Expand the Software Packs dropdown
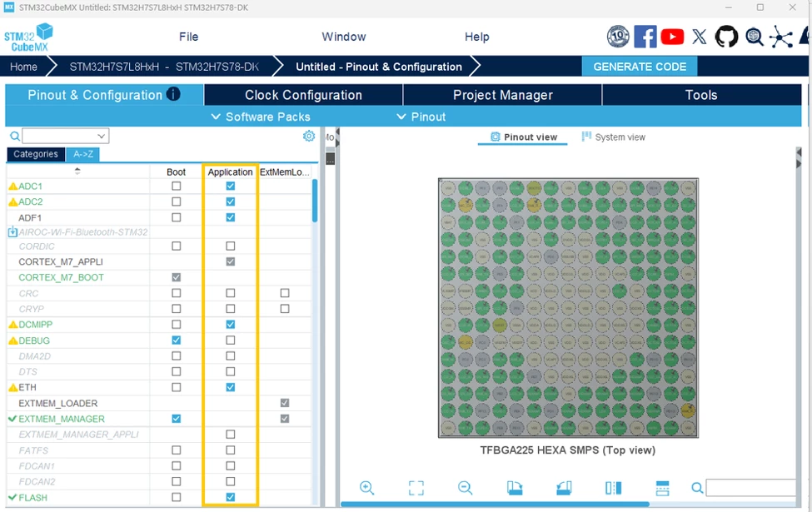The image size is (812, 512). click(261, 117)
